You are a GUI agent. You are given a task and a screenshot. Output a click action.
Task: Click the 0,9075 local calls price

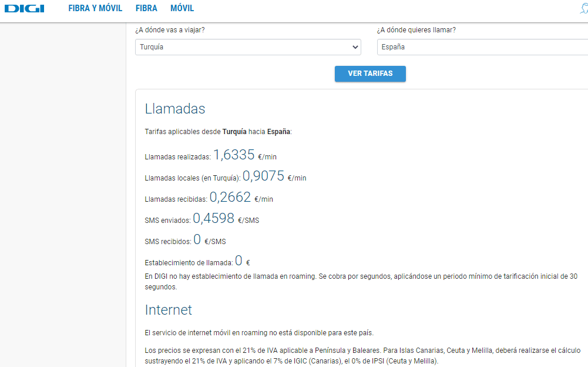(x=263, y=176)
